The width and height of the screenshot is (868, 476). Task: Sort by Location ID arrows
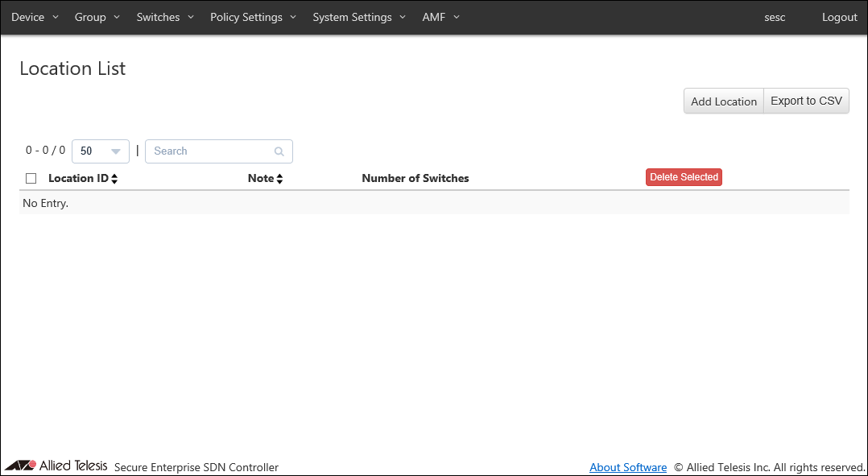click(x=114, y=179)
